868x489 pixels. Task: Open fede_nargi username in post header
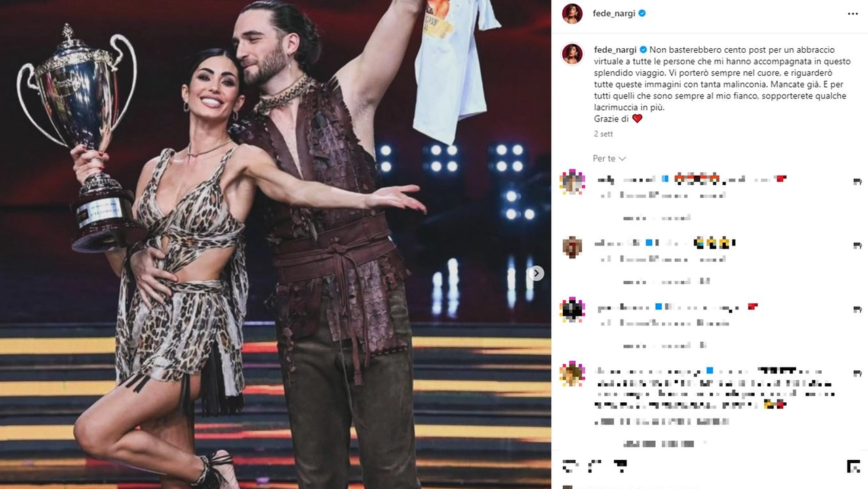(x=614, y=13)
